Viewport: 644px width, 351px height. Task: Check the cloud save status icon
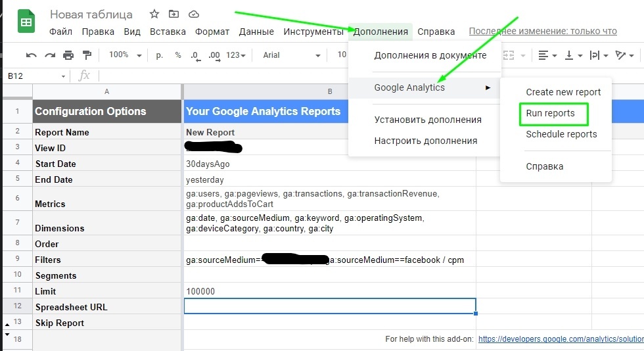193,14
